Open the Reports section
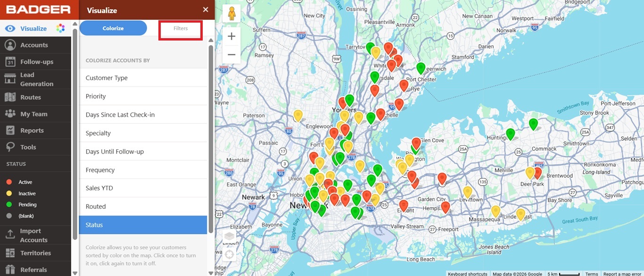 click(x=32, y=130)
